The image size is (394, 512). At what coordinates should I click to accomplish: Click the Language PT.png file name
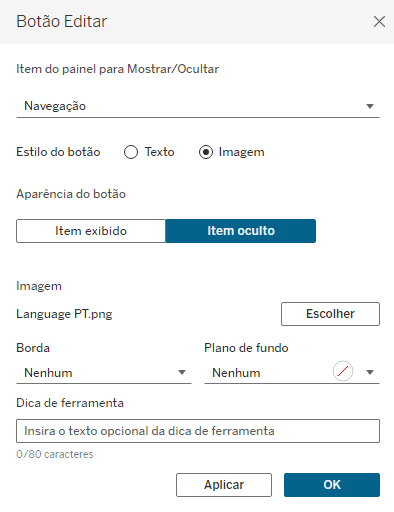click(x=64, y=314)
